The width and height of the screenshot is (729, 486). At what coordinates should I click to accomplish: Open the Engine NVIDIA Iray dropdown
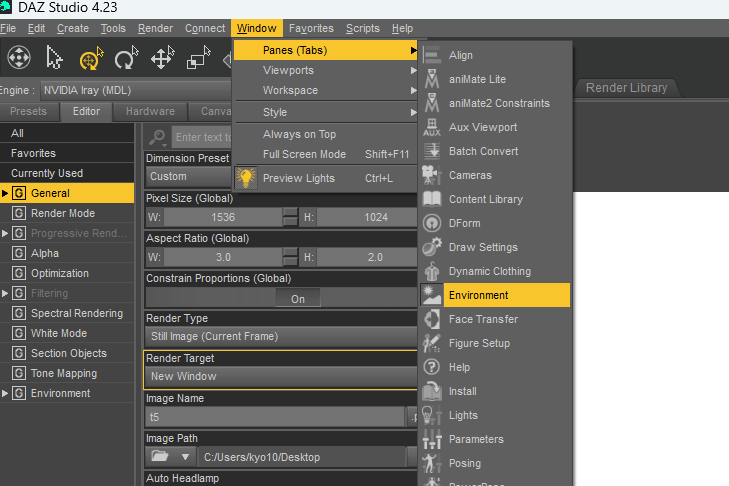pyautogui.click(x=135, y=90)
